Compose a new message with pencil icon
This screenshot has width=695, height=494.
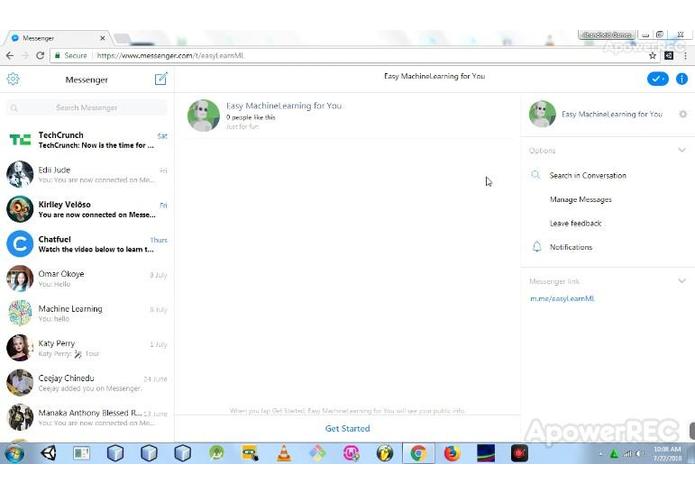pyautogui.click(x=161, y=79)
